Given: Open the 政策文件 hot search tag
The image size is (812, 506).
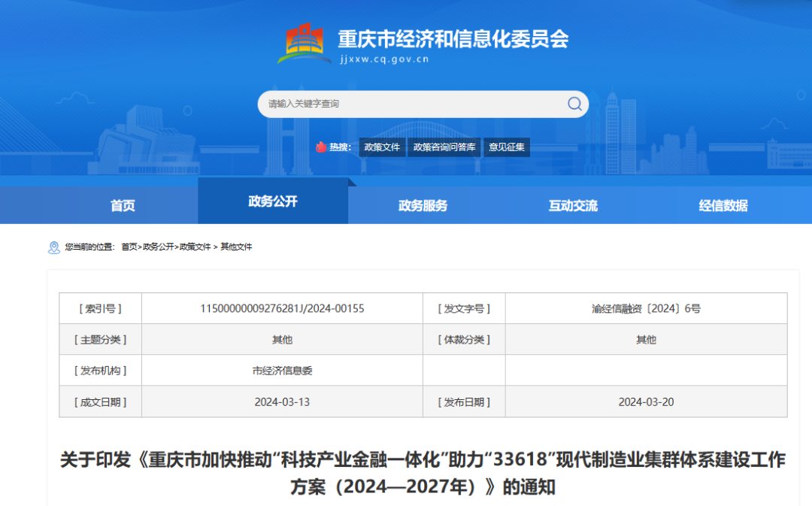Looking at the screenshot, I should [382, 147].
